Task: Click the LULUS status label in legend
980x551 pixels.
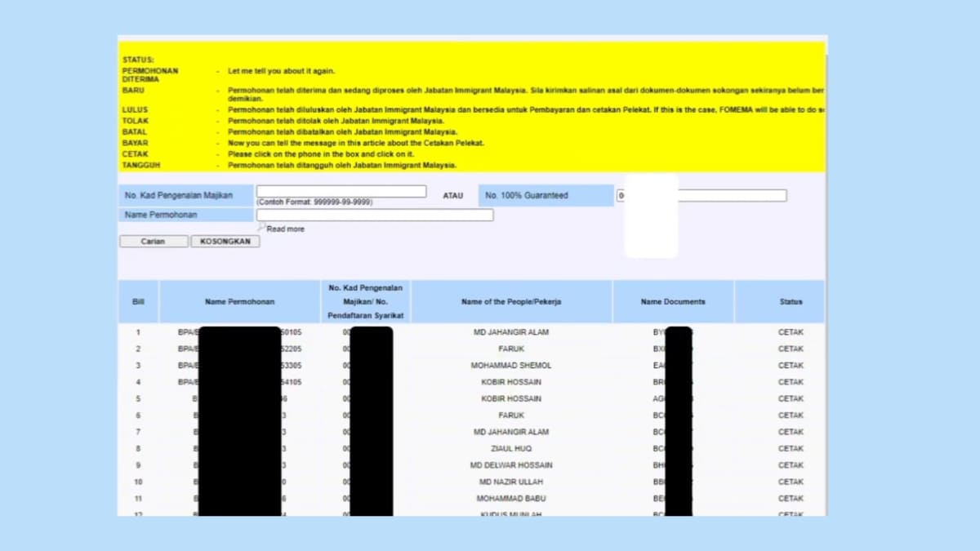Action: (136, 109)
